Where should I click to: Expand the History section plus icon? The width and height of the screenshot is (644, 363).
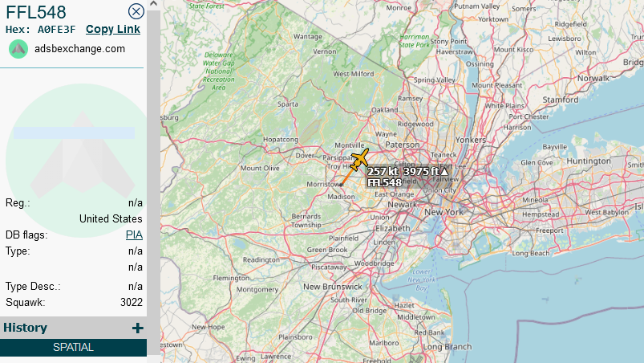coord(138,328)
